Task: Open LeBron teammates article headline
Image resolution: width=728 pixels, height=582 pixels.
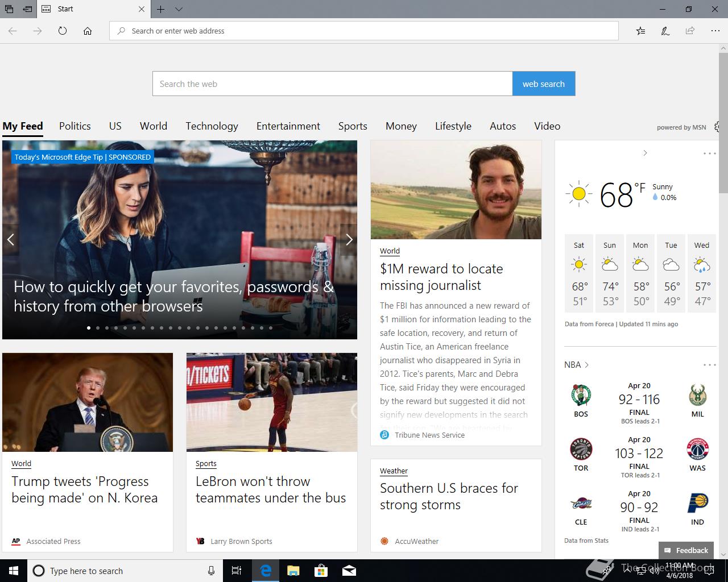Action: 271,489
